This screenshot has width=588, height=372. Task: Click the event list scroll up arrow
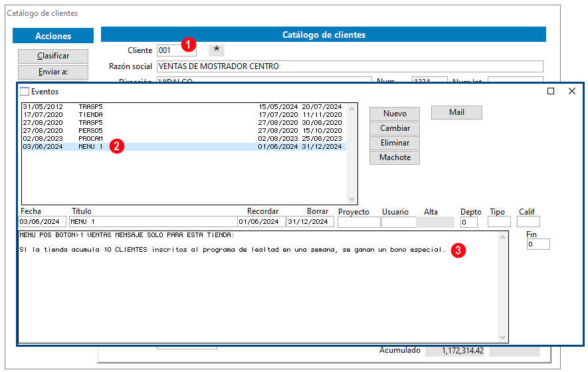[x=351, y=109]
